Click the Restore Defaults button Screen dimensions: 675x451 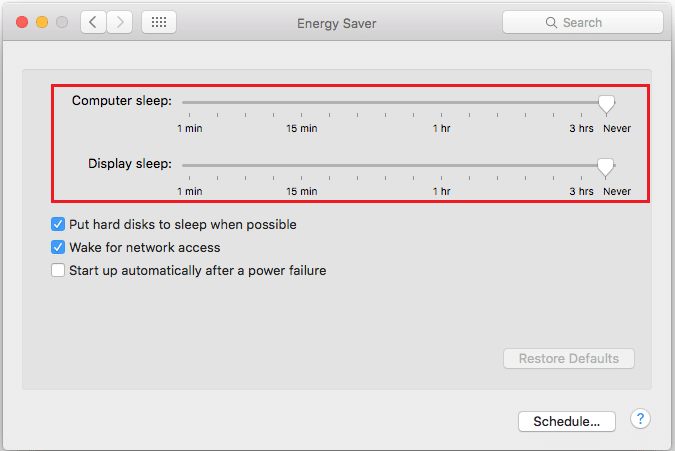569,359
